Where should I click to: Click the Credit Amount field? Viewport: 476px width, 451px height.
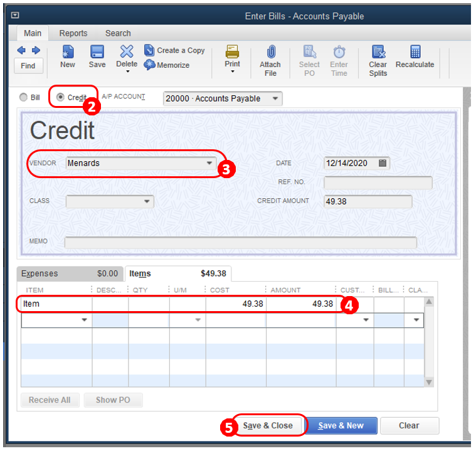click(x=368, y=201)
